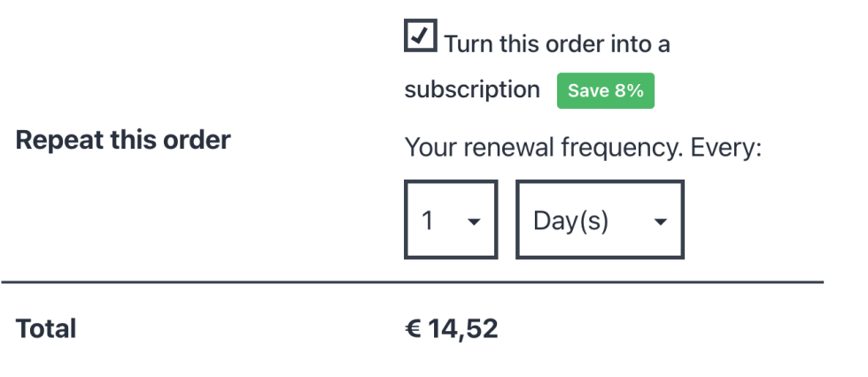The height and width of the screenshot is (377, 868).
Task: Click the total price € 14,52
Action: coord(452,329)
